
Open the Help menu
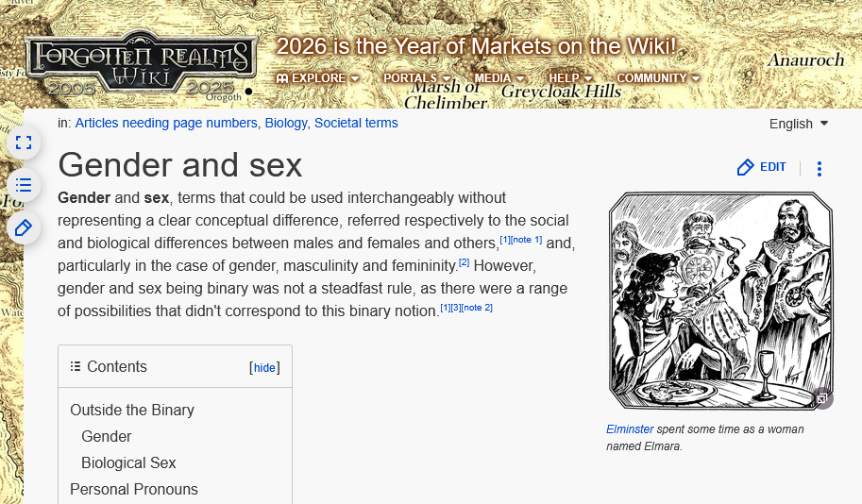click(570, 78)
